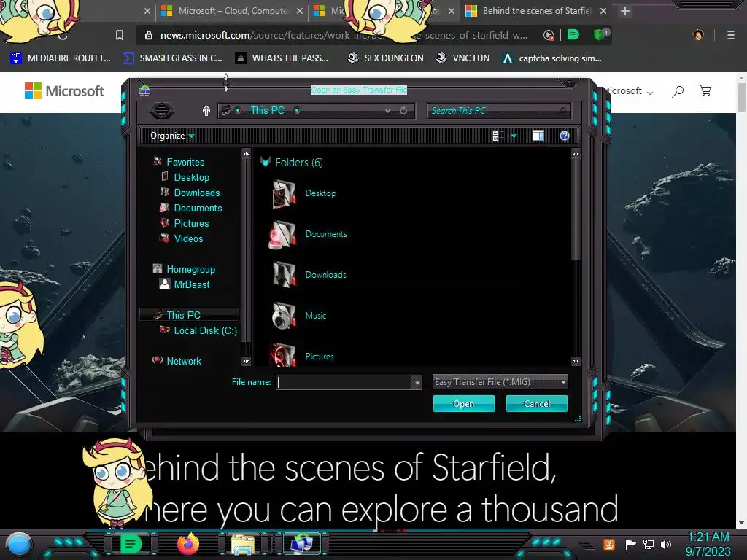
Task: Open the view options dropdown arrow
Action: point(514,136)
